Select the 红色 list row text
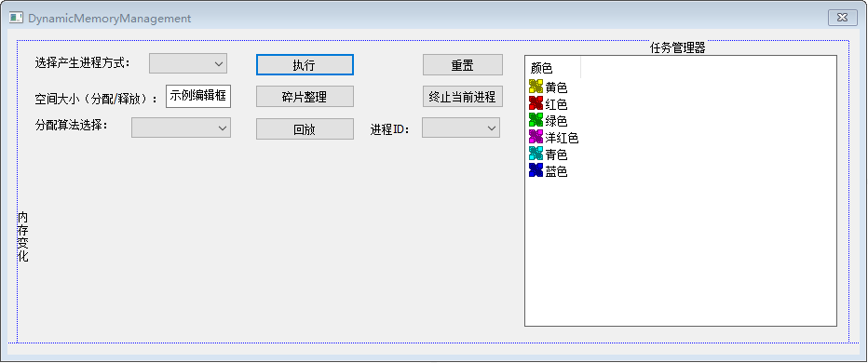Viewport: 868px width, 363px height. point(556,104)
